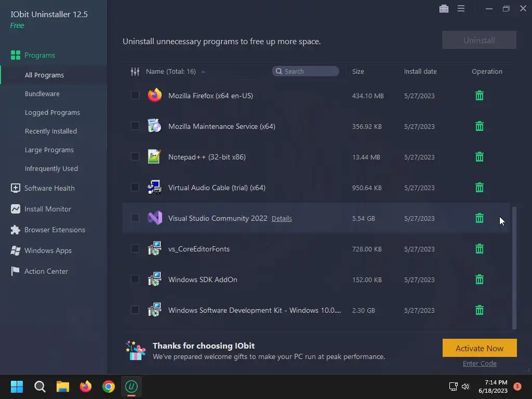
Task: Tick the Virtual Audio Cable checkbox
Action: 135,187
